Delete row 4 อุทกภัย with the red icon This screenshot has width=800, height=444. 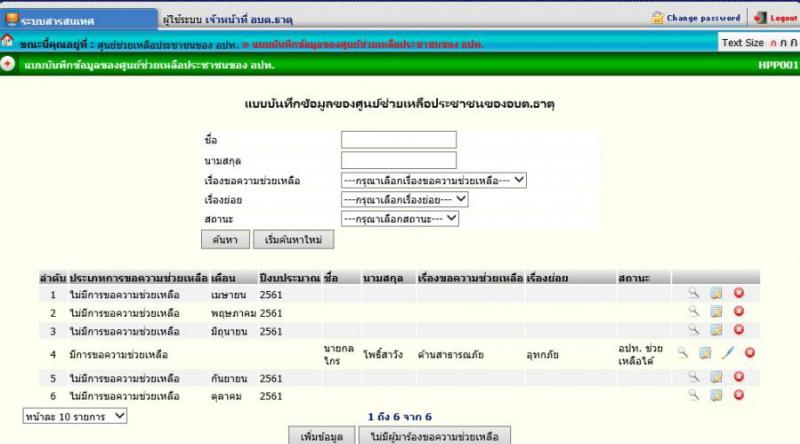click(750, 353)
